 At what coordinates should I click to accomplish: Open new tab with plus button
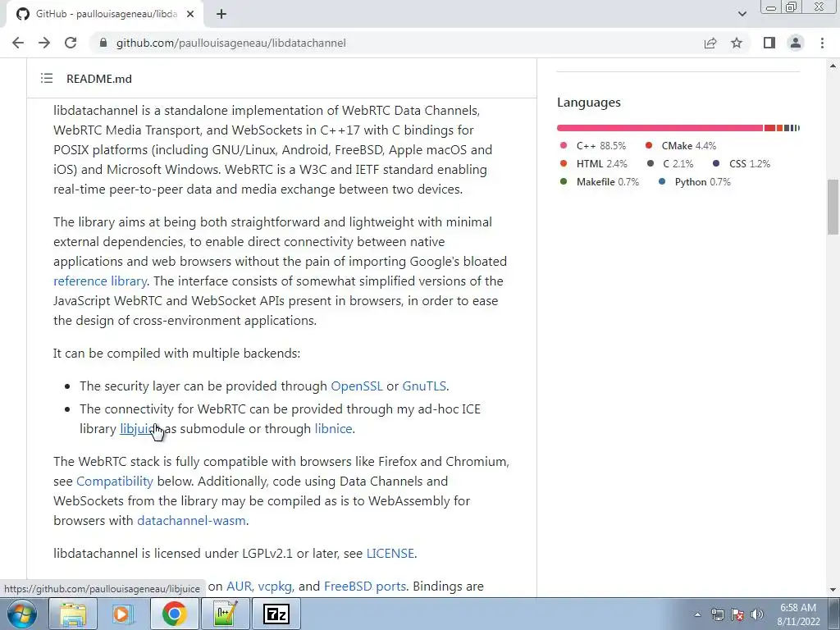pyautogui.click(x=221, y=15)
